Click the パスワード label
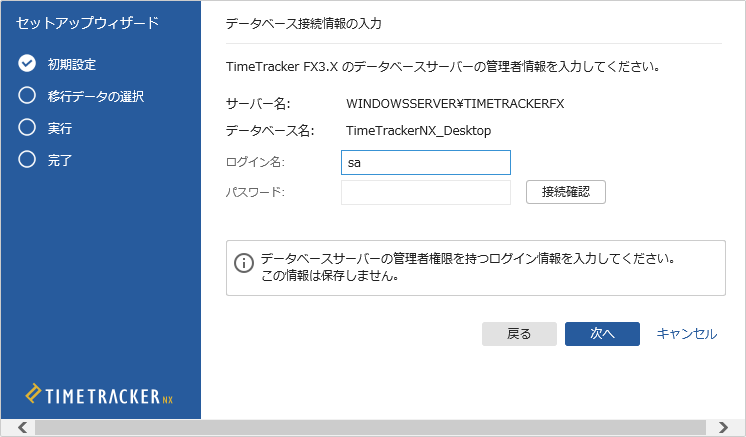Image resolution: width=746 pixels, height=437 pixels. pos(255,192)
